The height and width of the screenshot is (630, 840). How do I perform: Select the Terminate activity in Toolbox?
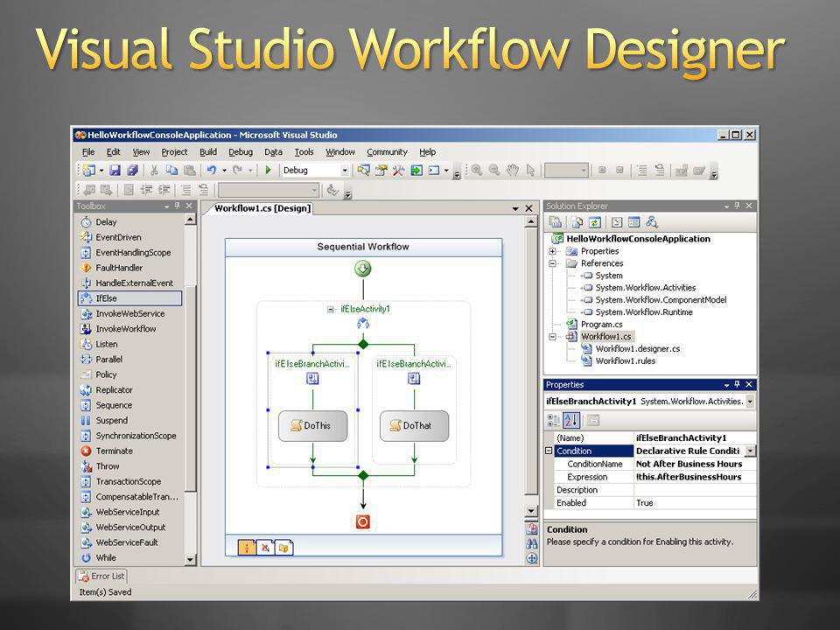130,451
